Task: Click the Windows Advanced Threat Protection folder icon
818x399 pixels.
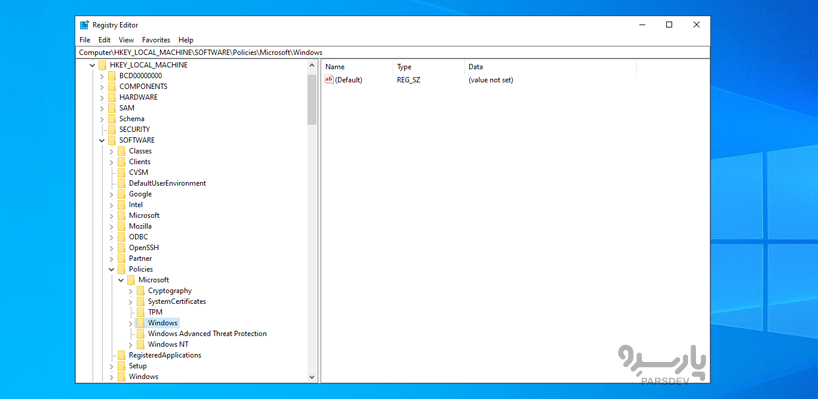Action: pos(140,333)
